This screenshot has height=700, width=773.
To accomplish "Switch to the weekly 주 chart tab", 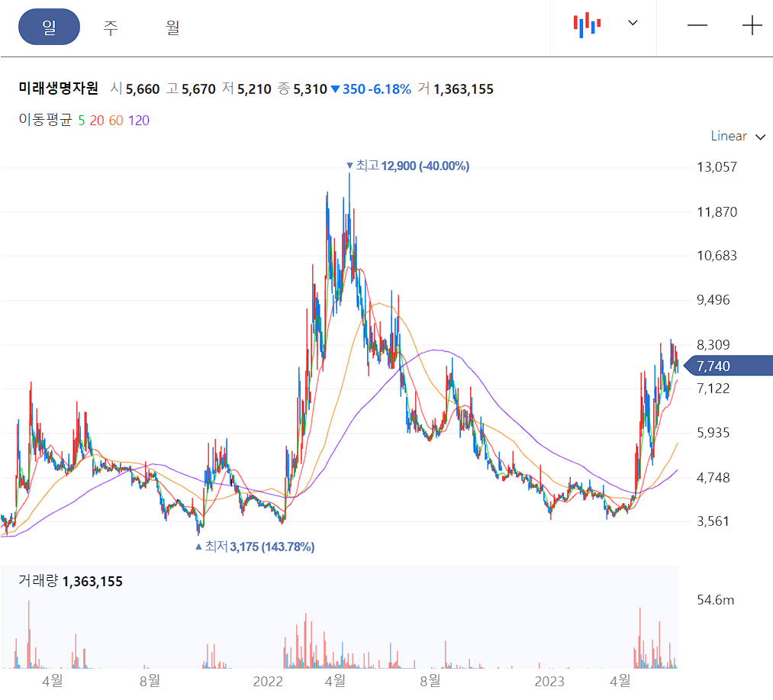I will tap(111, 27).
